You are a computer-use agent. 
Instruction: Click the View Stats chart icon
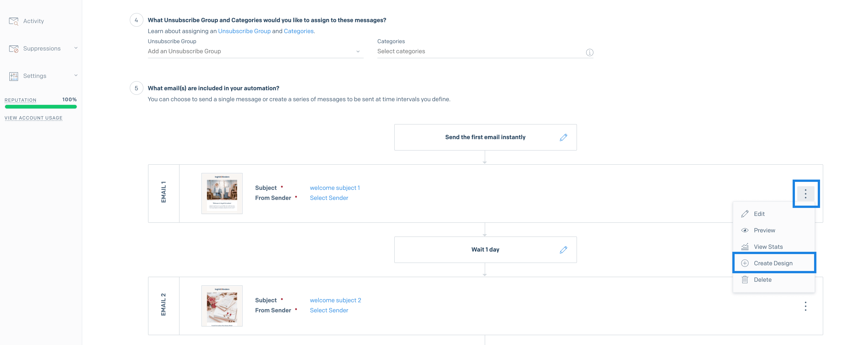click(745, 247)
